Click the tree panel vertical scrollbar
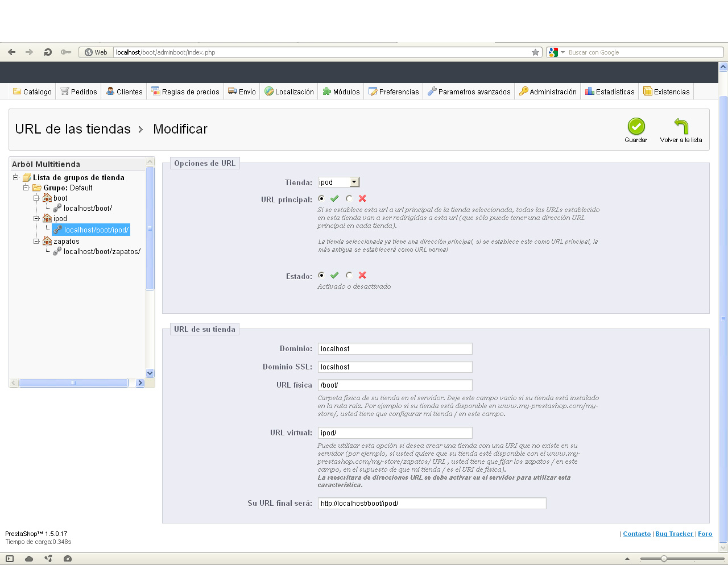 pos(150,228)
